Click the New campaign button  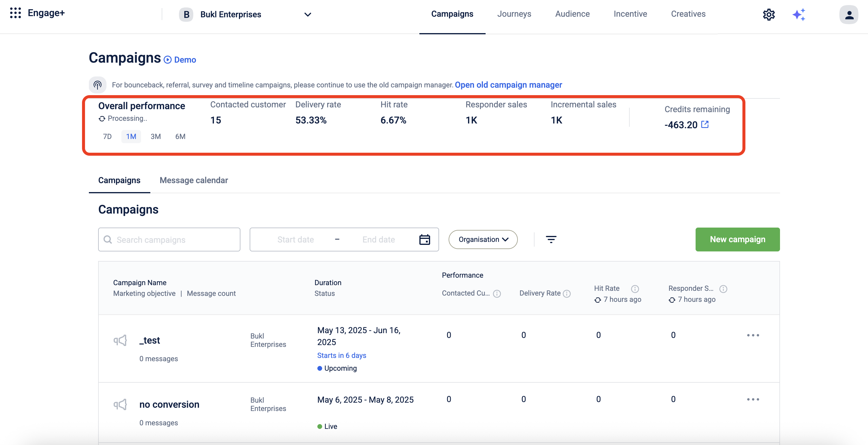click(737, 240)
